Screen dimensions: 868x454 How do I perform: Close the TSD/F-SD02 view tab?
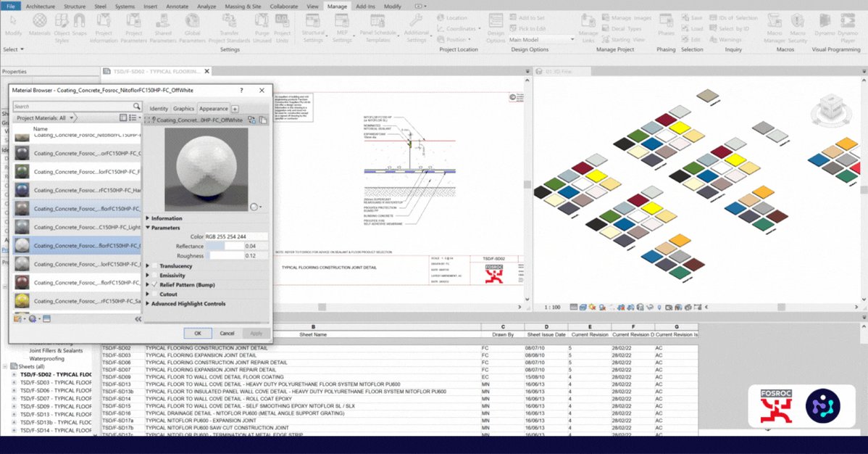point(207,72)
